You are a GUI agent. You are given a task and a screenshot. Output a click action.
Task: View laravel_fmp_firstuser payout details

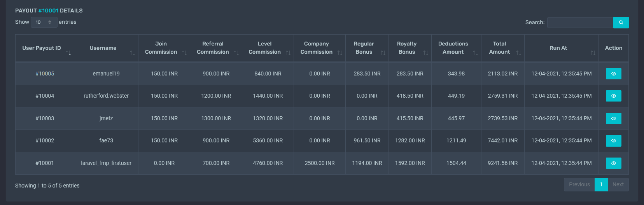pos(613,163)
